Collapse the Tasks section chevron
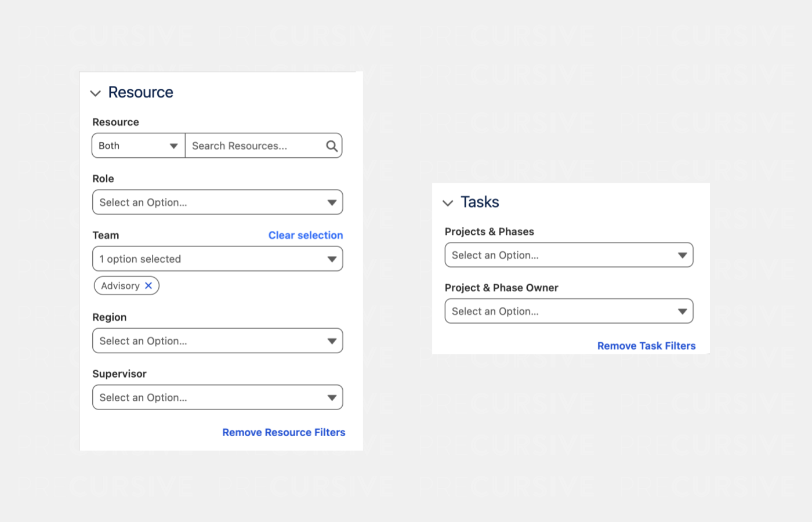The image size is (812, 522). [x=448, y=202]
